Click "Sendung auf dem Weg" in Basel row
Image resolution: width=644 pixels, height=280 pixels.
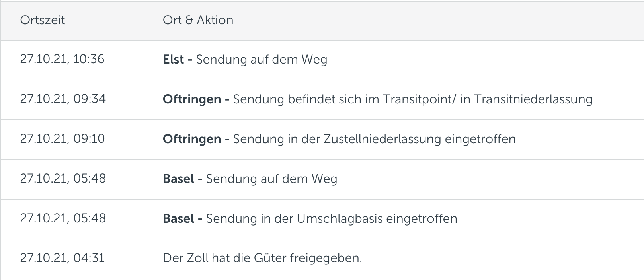point(271,179)
